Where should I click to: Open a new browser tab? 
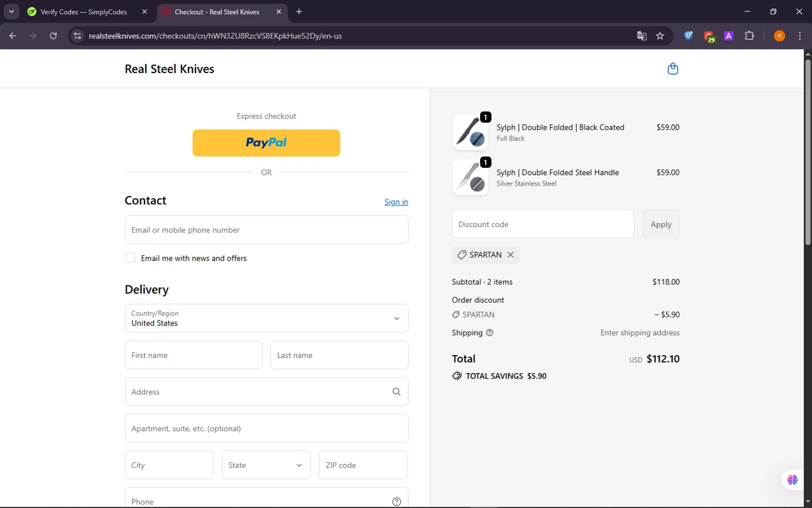click(x=299, y=11)
